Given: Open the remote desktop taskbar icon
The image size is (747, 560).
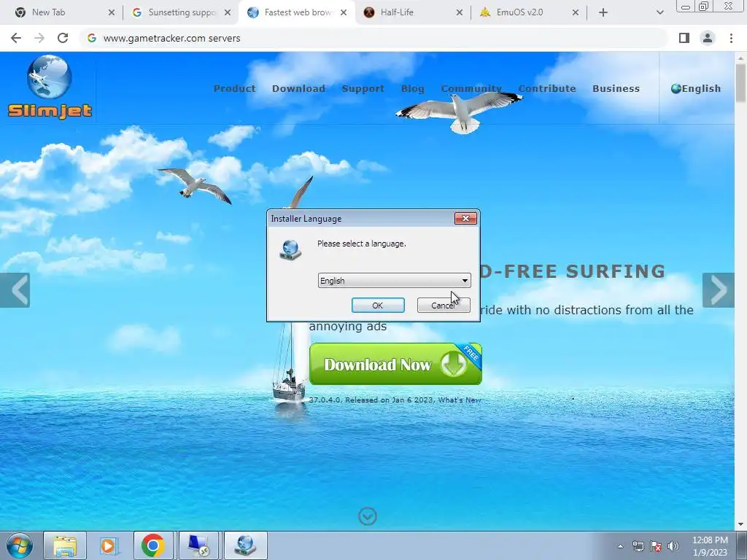Looking at the screenshot, I should tap(198, 545).
